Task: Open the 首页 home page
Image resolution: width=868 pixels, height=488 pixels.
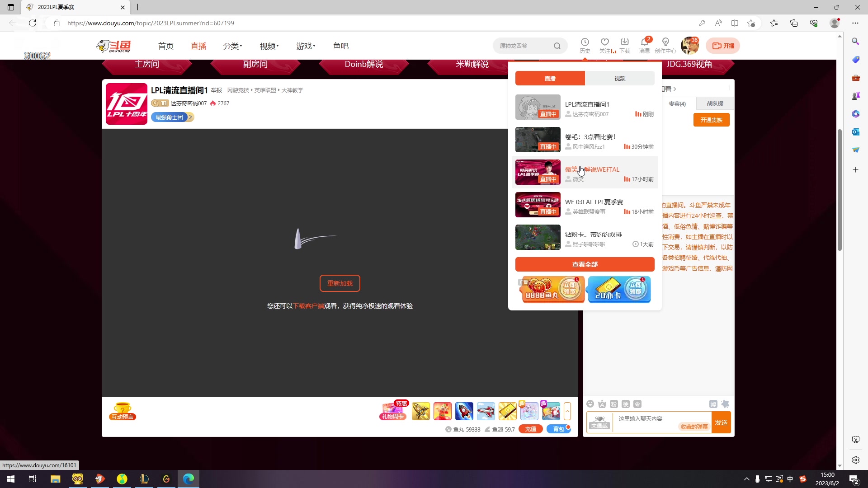Action: pos(166,46)
